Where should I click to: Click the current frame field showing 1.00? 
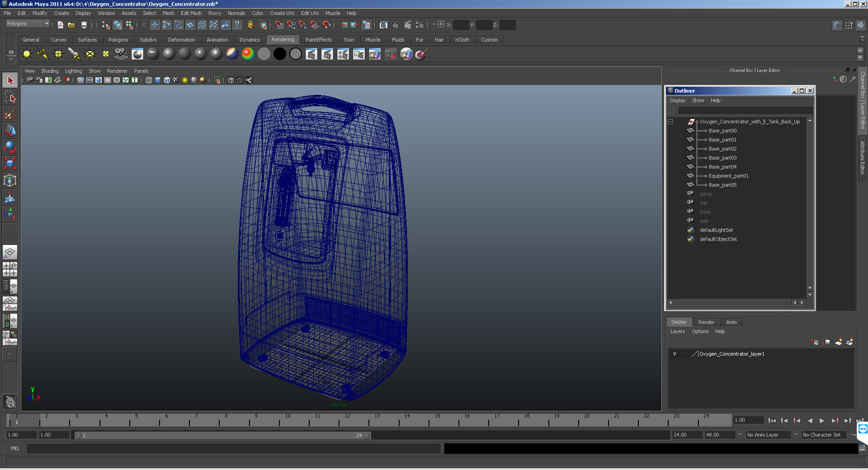click(x=748, y=420)
